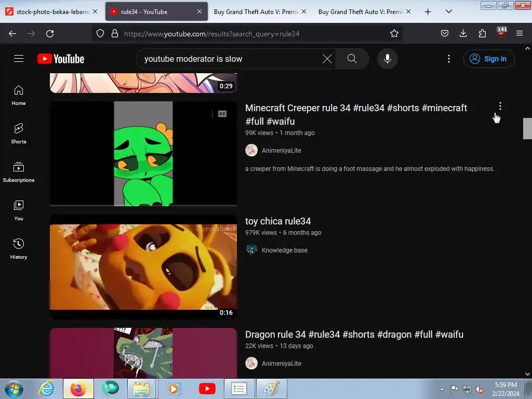Open History in the sidebar

pyautogui.click(x=19, y=249)
